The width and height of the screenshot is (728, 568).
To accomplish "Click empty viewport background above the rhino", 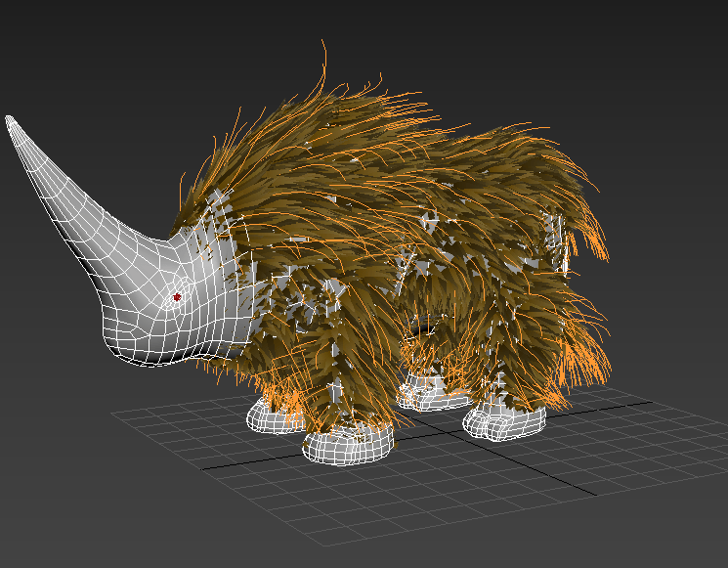I will point(440,49).
